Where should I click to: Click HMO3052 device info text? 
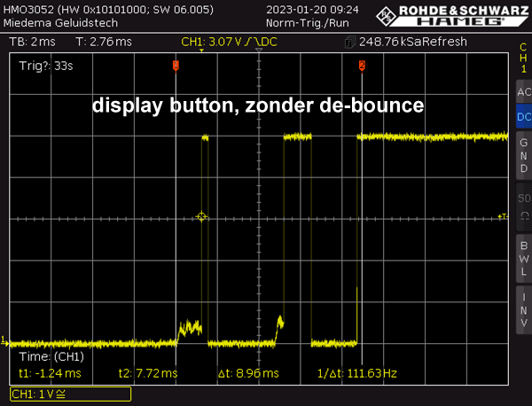pyautogui.click(x=108, y=10)
